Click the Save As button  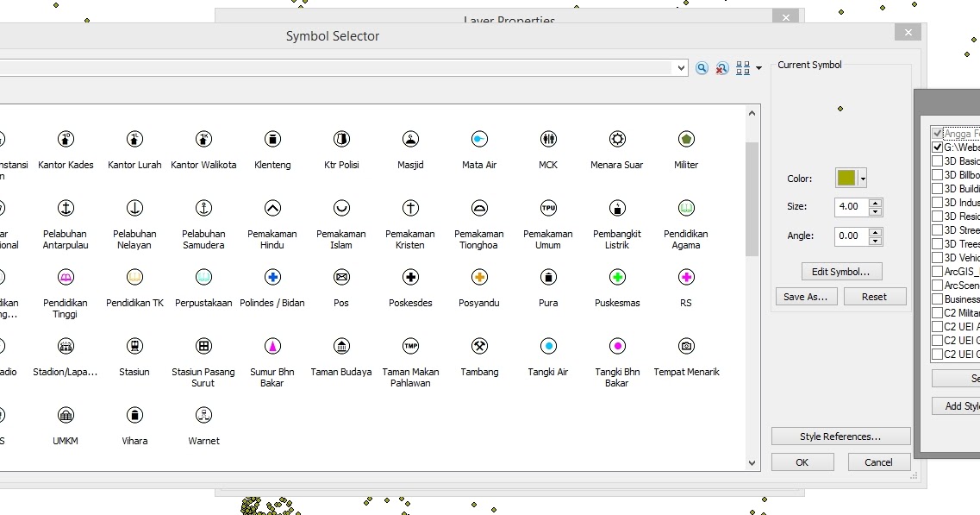[806, 296]
